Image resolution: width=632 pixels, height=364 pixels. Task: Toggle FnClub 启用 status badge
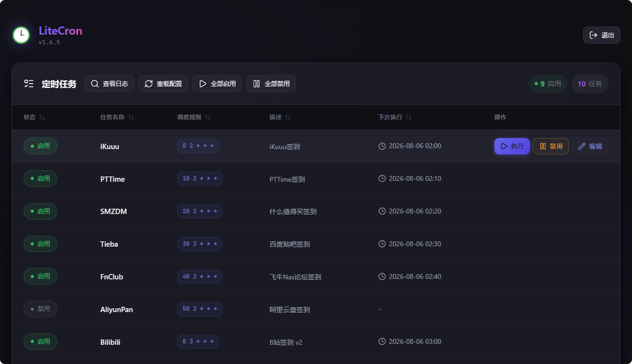[40, 276]
